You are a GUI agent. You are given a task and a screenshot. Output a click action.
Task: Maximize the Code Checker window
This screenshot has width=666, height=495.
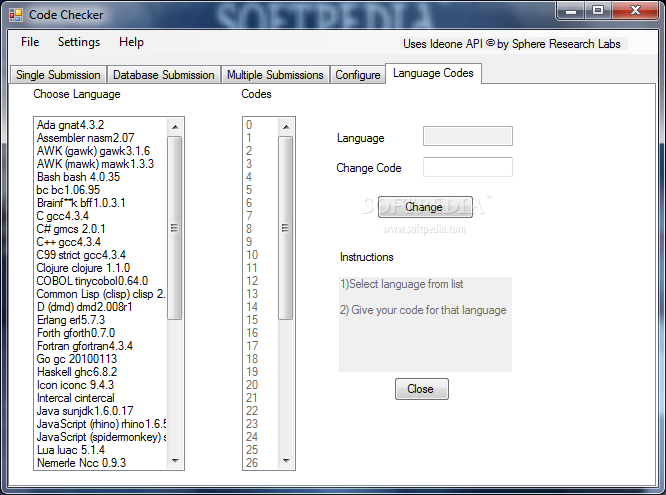coord(598,11)
